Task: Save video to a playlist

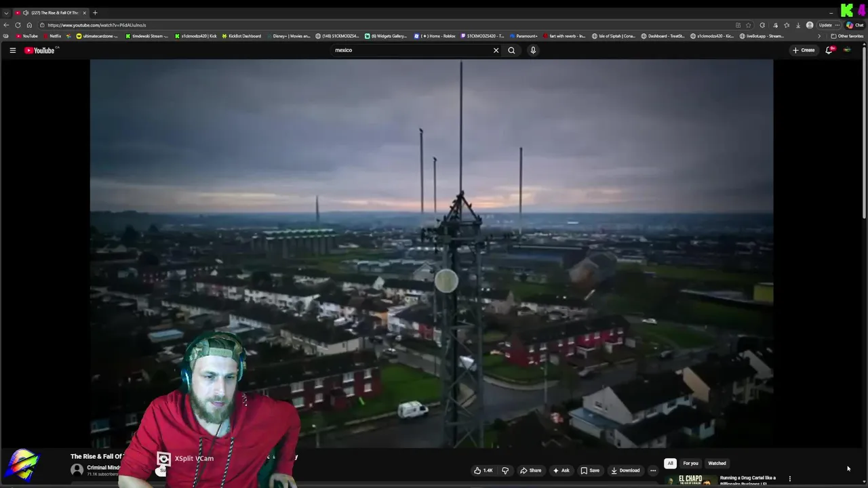Action: point(590,470)
